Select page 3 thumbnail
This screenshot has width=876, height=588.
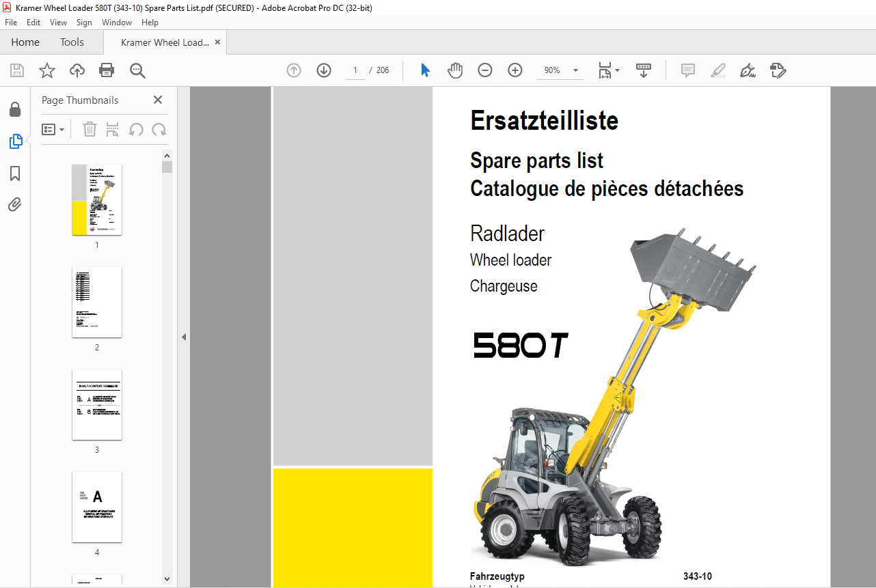pyautogui.click(x=97, y=404)
